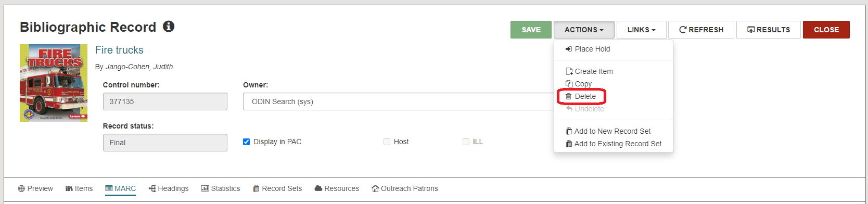Image resolution: width=868 pixels, height=204 pixels.
Task: Click the Copy icon in Actions menu
Action: click(x=569, y=84)
